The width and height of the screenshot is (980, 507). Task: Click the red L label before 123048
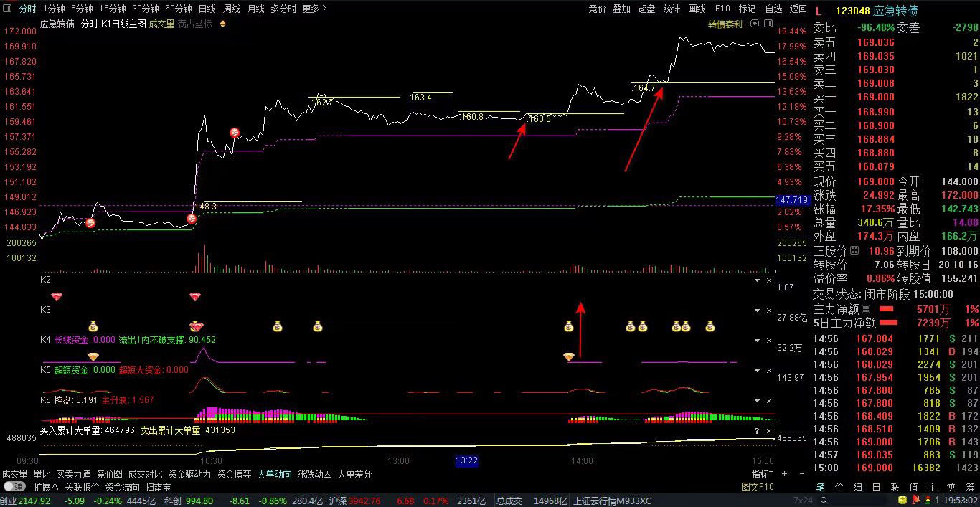(818, 11)
